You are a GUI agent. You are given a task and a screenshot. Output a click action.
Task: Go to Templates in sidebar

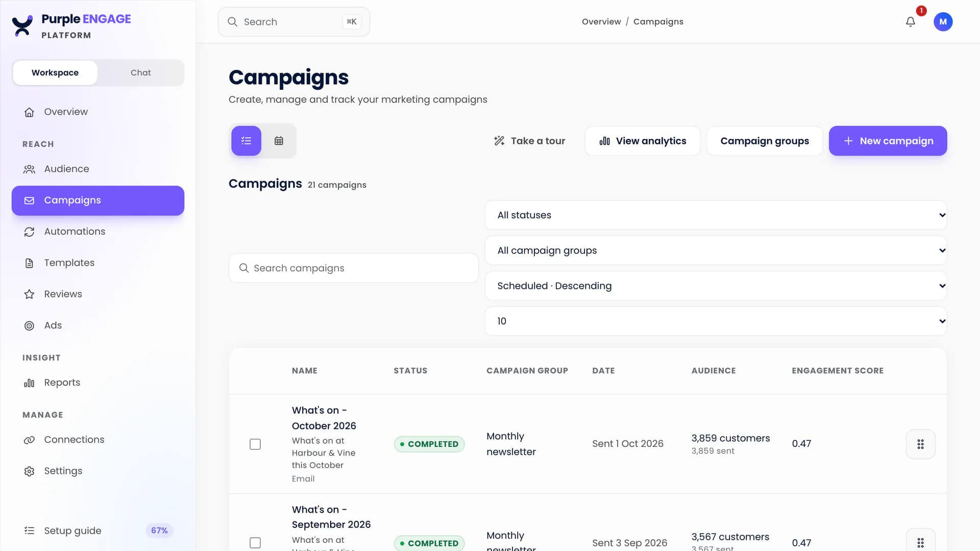pyautogui.click(x=98, y=263)
